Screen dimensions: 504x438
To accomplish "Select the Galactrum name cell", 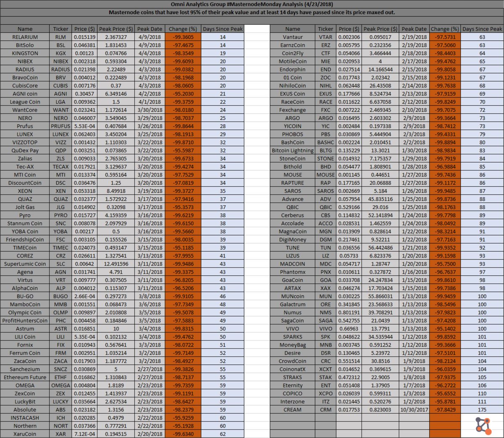I will 293,305.
